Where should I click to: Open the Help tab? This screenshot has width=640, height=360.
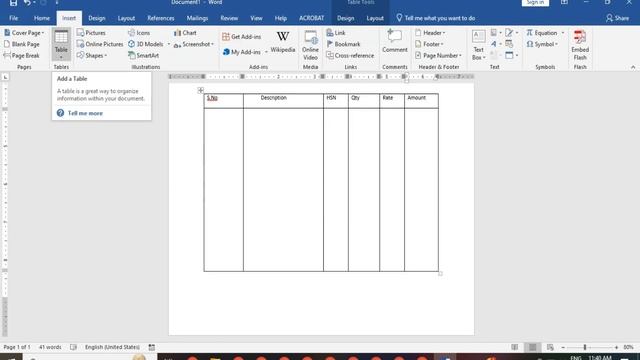coord(280,18)
